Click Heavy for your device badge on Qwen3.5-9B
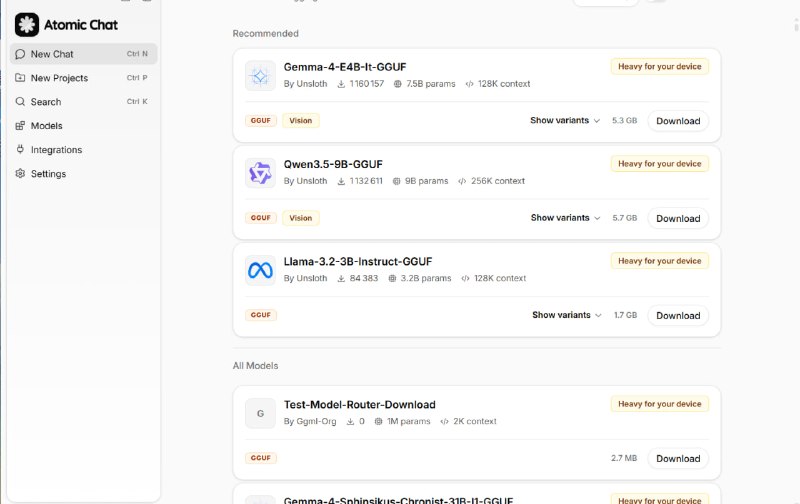The width and height of the screenshot is (800, 504). tap(660, 164)
